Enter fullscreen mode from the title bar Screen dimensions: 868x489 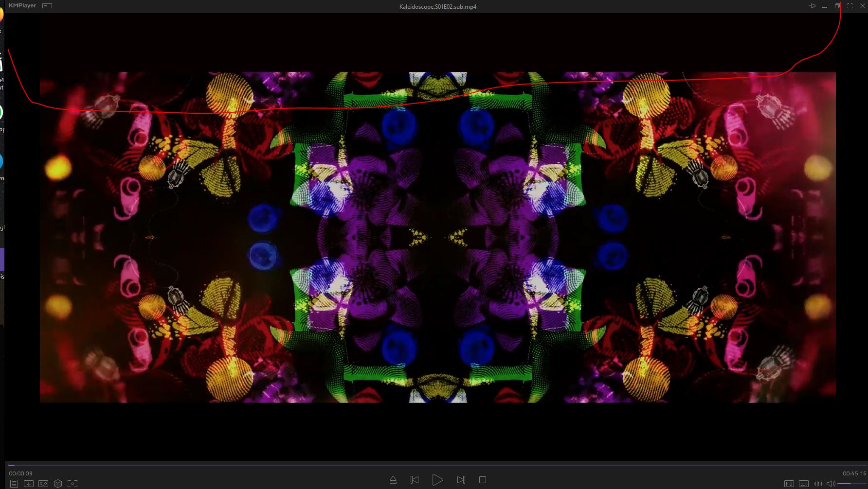850,6
